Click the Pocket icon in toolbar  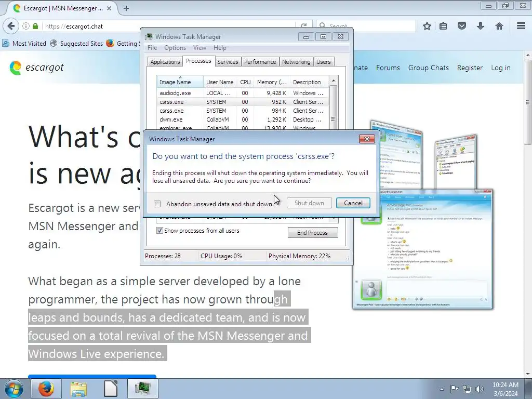[x=462, y=26]
